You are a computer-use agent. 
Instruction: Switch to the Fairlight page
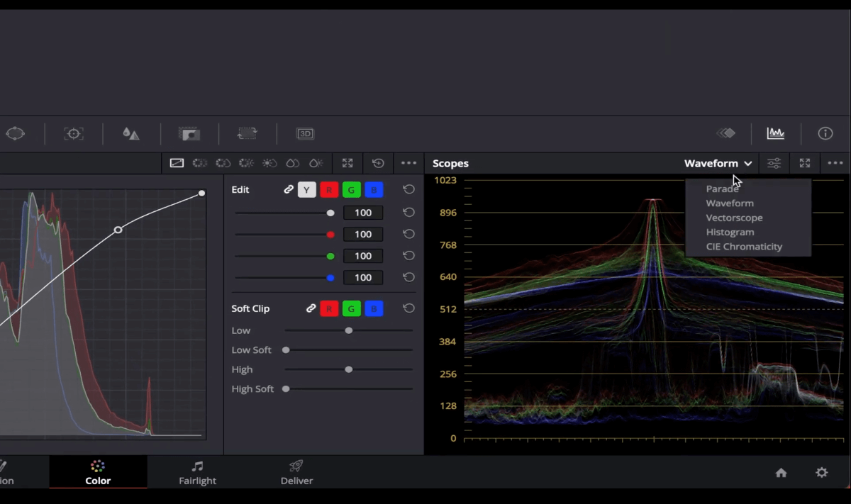tap(197, 473)
